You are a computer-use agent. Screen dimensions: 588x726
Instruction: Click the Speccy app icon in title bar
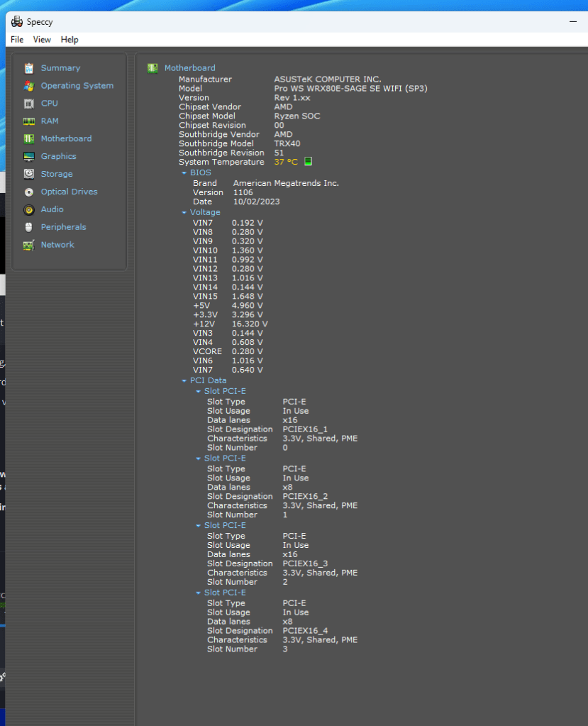point(16,22)
